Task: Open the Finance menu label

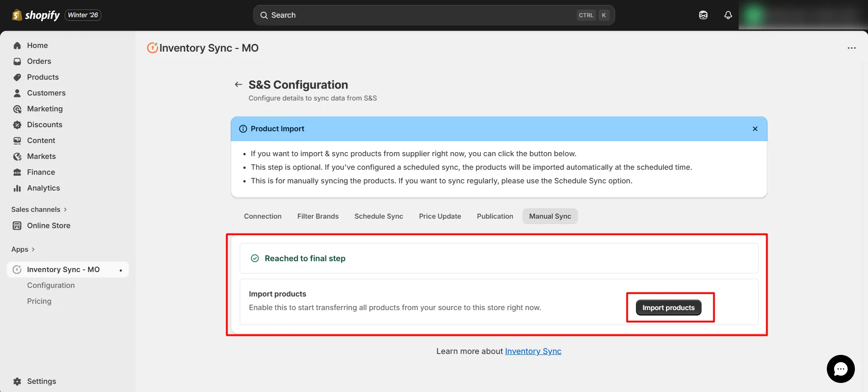Action: [x=41, y=172]
